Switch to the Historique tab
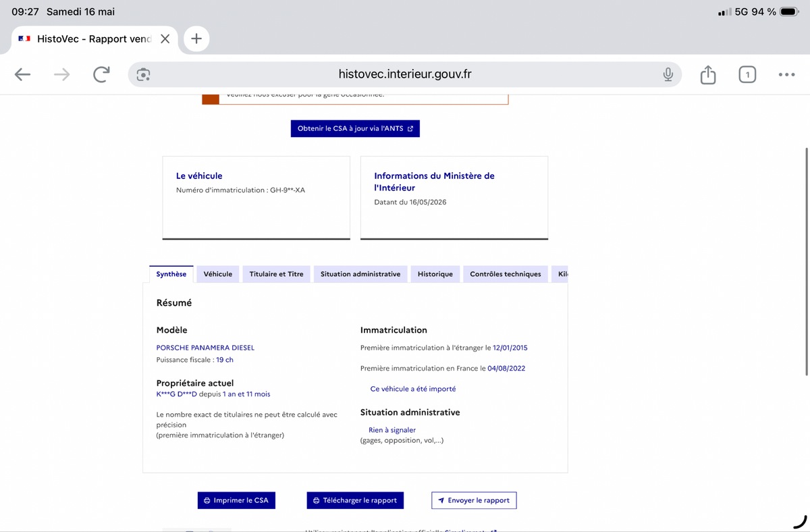The width and height of the screenshot is (810, 532). point(435,274)
